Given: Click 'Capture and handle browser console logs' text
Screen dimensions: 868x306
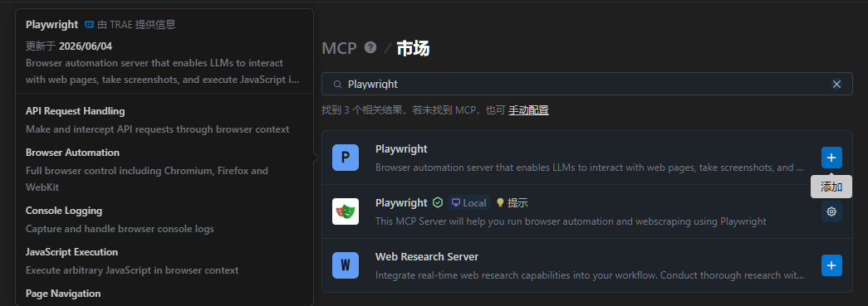Looking at the screenshot, I should point(120,229).
